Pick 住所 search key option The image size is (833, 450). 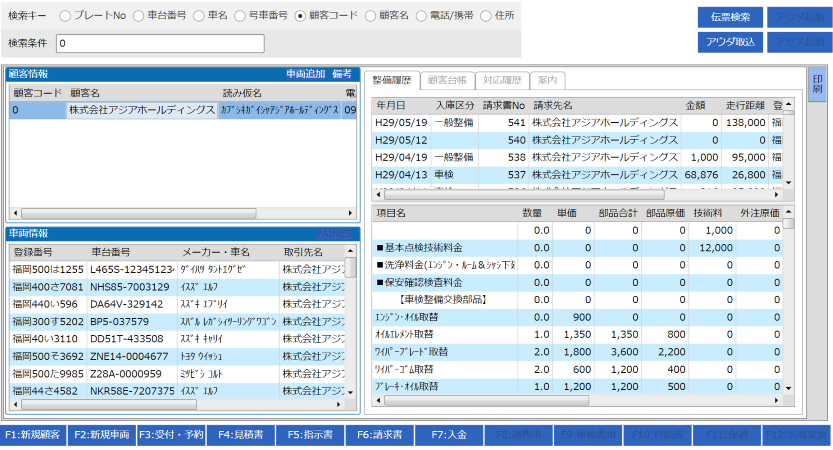coord(486,16)
